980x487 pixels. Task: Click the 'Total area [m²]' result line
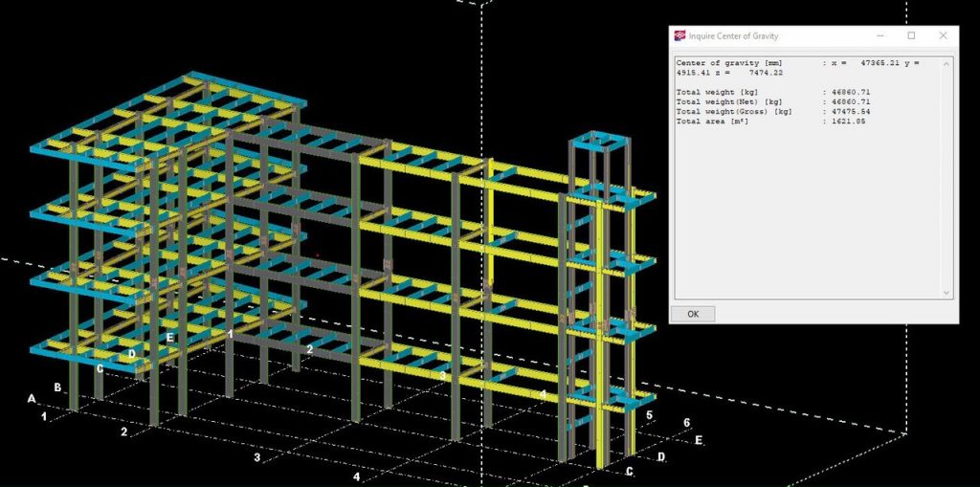[714, 121]
